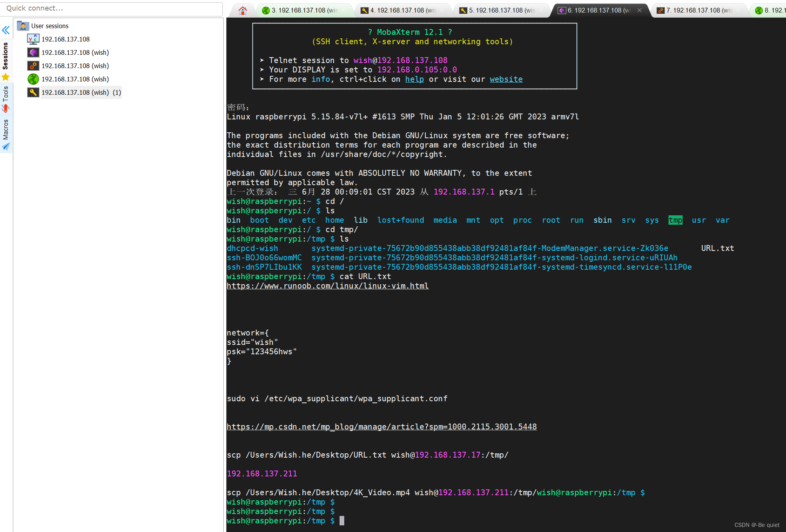Go to the Home tab with the house icon
Screen dimensions: 786x532
[x=242, y=10]
